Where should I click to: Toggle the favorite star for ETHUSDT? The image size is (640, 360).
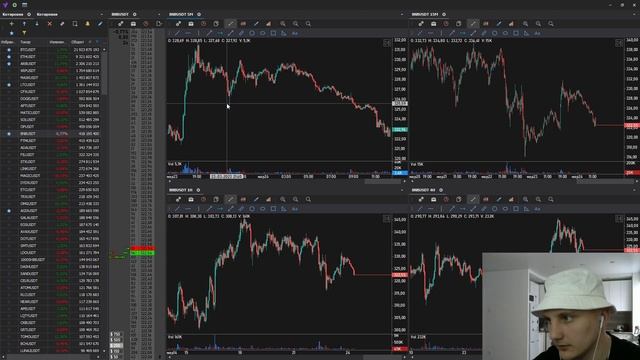[9, 57]
